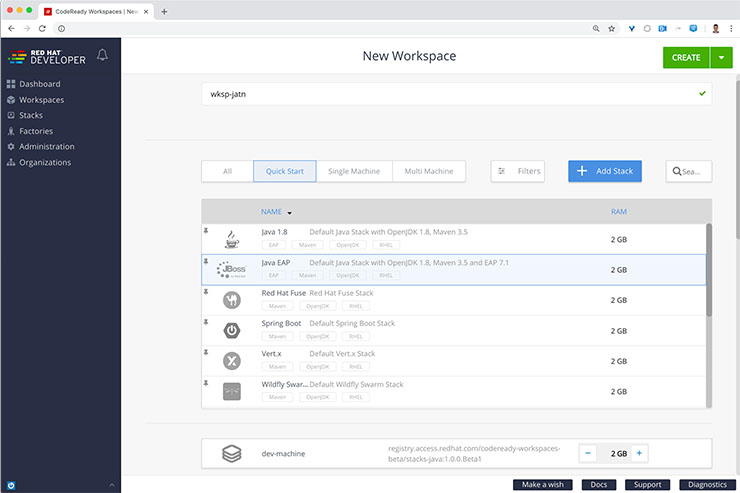
Task: Click the Vert.x stack icon
Action: [x=231, y=360]
